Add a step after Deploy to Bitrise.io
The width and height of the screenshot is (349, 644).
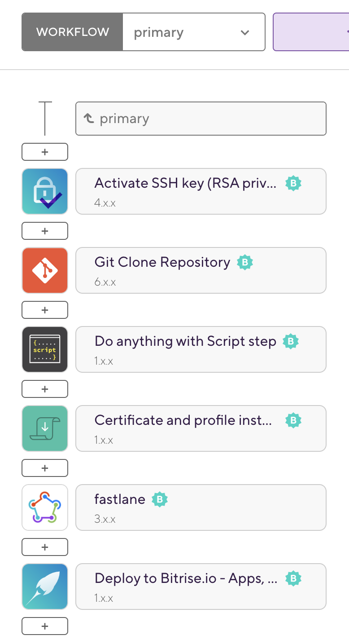(x=45, y=626)
